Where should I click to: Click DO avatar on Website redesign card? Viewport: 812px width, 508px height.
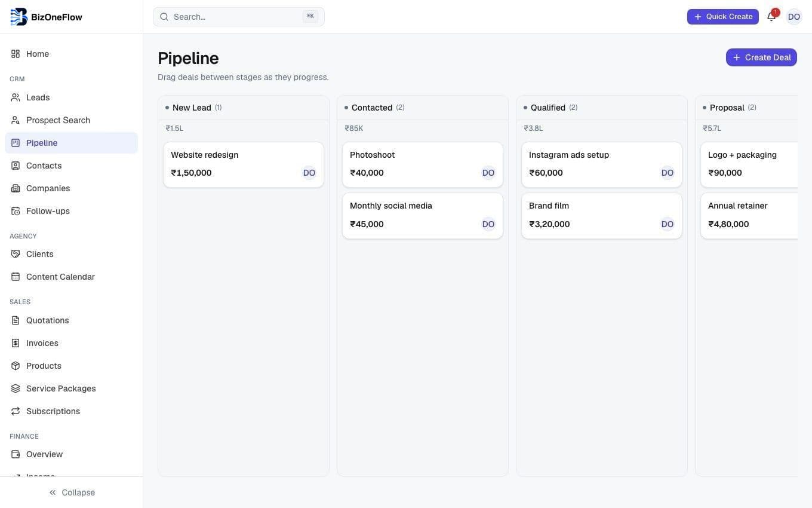(309, 173)
